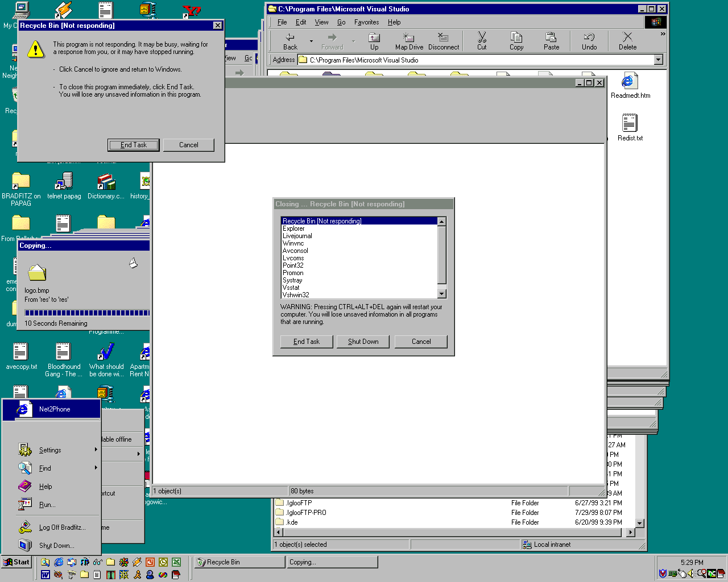Expand the Find submenu arrow
This screenshot has height=582, width=728.
[x=96, y=468]
